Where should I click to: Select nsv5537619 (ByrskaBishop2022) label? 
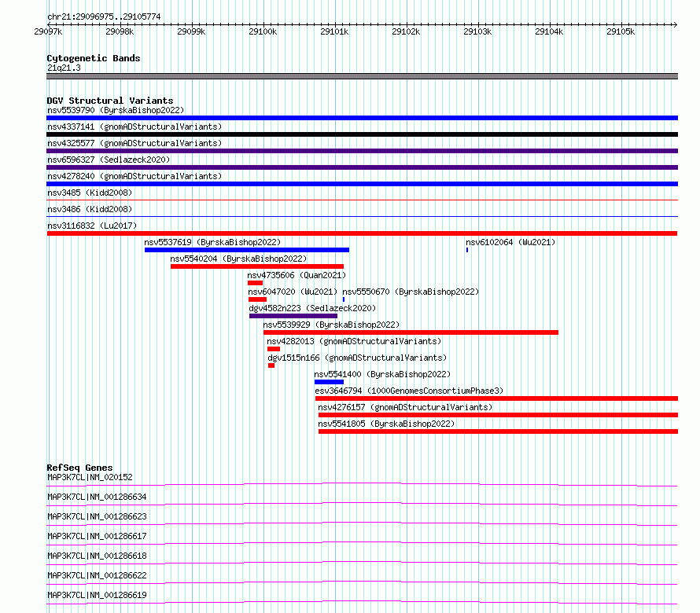(x=212, y=242)
